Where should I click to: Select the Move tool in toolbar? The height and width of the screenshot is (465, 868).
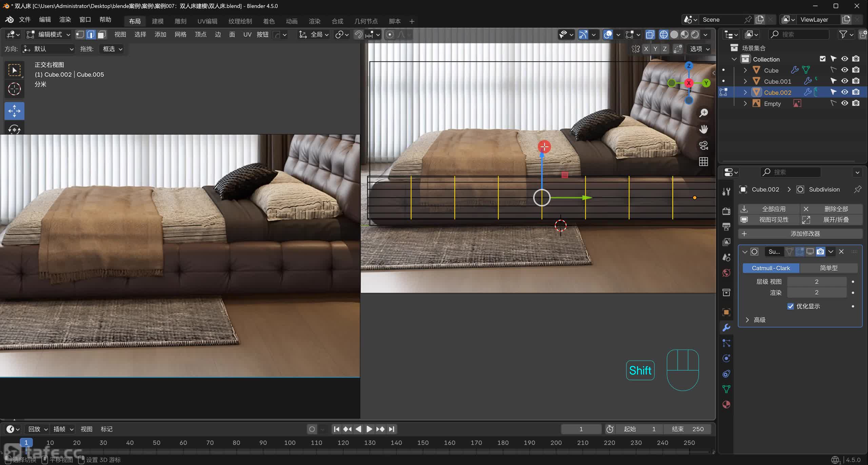(x=14, y=111)
